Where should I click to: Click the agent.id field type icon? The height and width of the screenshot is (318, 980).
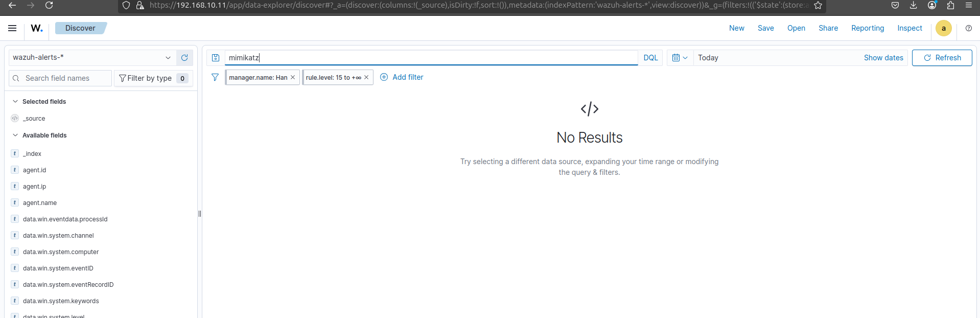pyautogui.click(x=15, y=170)
